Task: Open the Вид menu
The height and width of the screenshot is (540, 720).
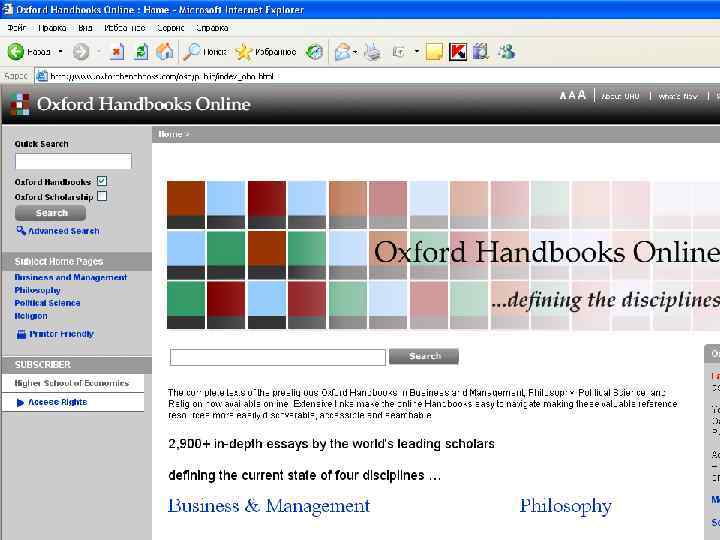Action: (85, 28)
